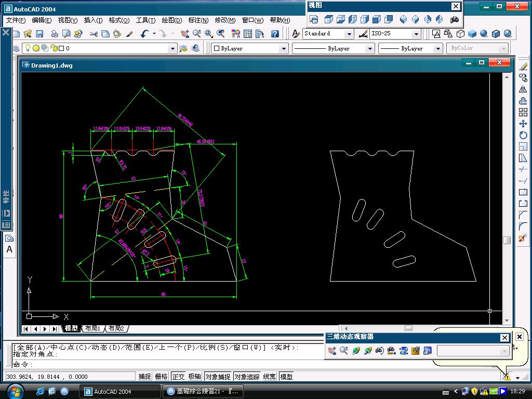532x399 pixels.
Task: Open the 编辑(E) menu
Action: (x=42, y=20)
